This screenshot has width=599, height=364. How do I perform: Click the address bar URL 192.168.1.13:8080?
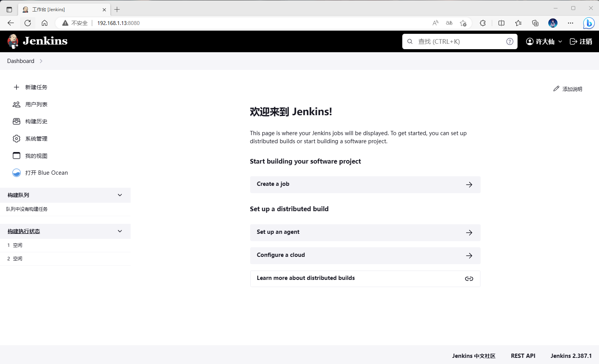pos(118,23)
